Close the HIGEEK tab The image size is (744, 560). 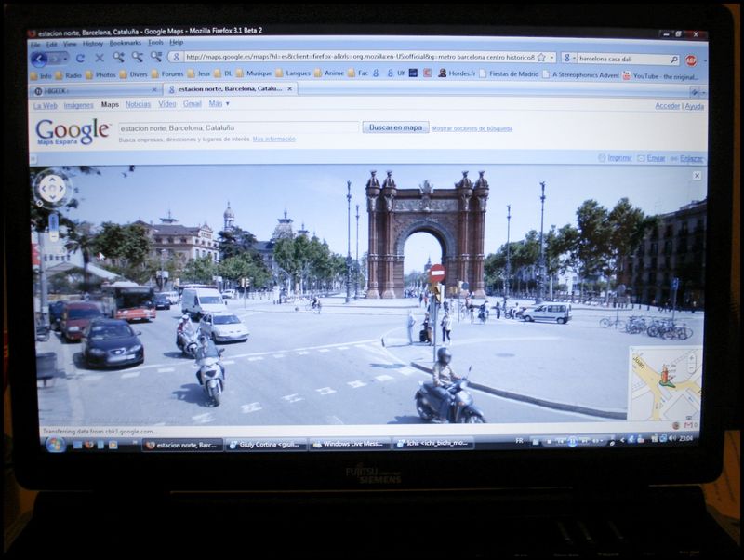click(x=154, y=89)
